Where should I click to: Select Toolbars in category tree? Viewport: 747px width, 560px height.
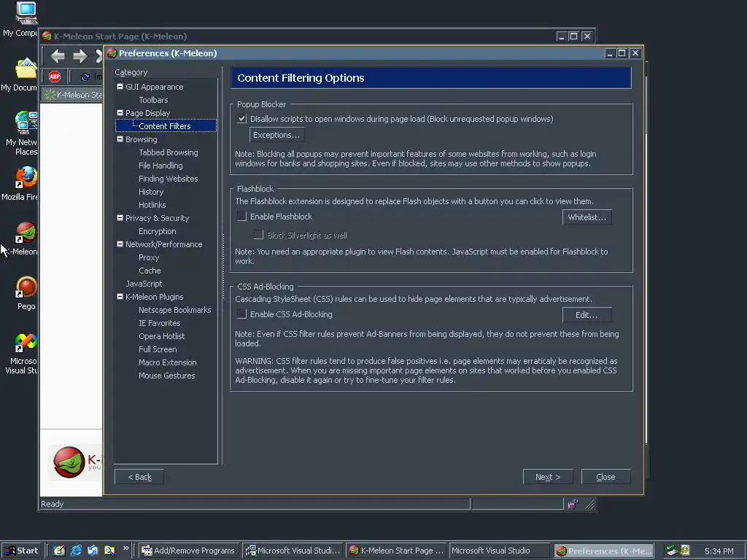(x=153, y=100)
